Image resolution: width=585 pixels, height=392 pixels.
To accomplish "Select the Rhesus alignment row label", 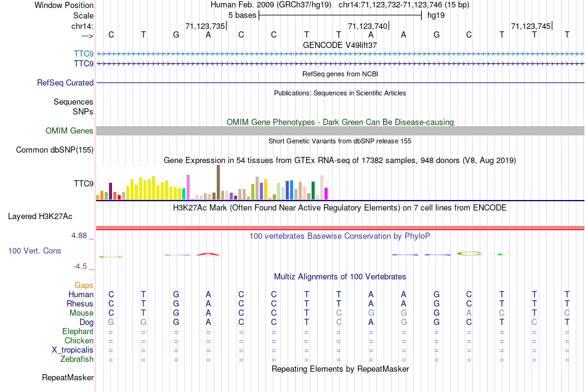I will pos(80,303).
